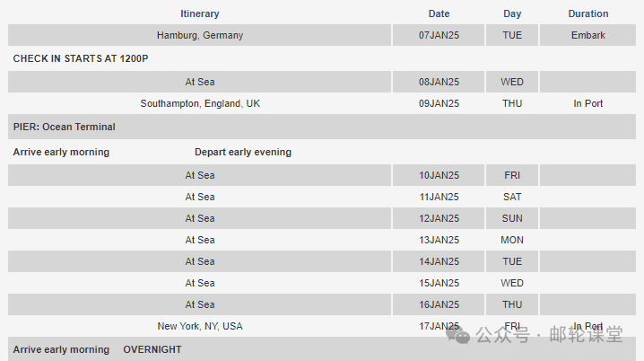Click the Depart early evening text

click(243, 152)
